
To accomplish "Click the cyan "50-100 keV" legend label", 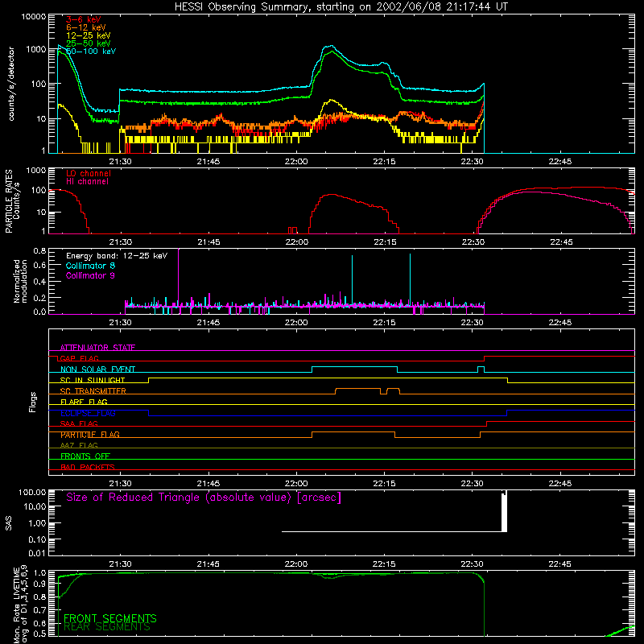I will tap(91, 52).
